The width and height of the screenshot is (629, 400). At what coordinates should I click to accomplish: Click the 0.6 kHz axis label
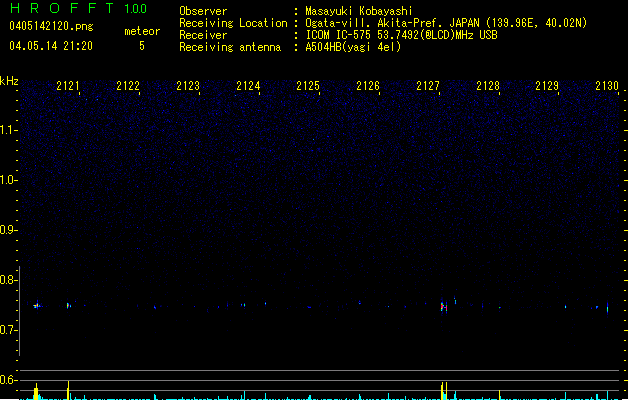8,380
